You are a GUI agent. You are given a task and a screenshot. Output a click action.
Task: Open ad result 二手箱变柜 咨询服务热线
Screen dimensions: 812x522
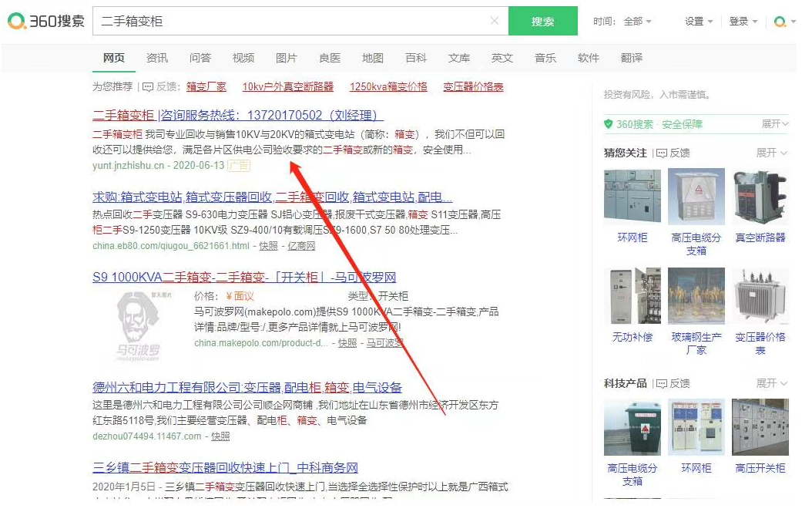pyautogui.click(x=238, y=115)
